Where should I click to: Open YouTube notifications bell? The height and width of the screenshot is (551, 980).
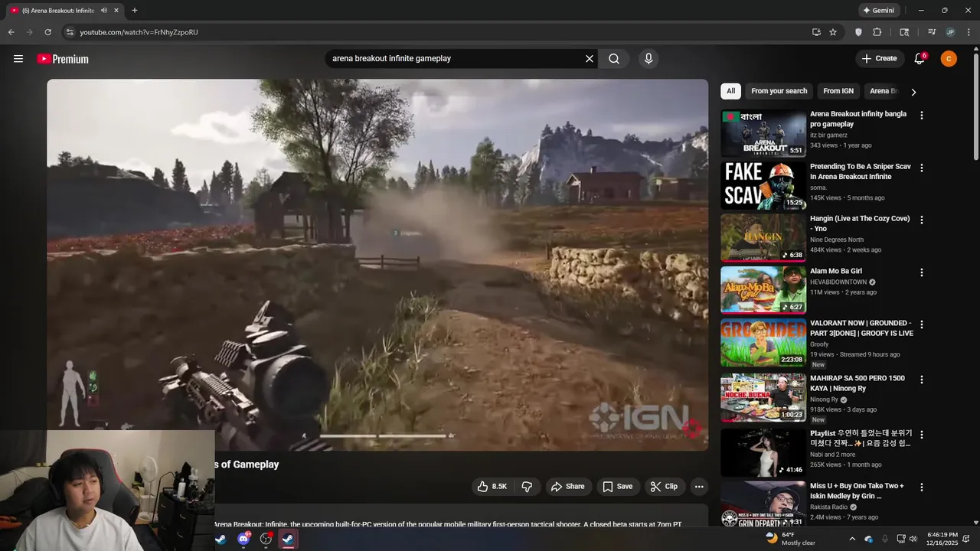[920, 59]
